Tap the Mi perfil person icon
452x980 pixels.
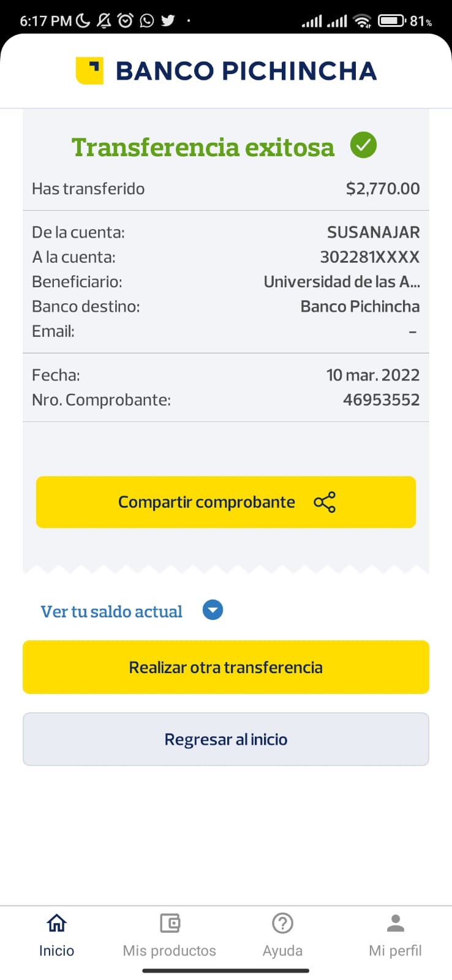click(x=396, y=922)
